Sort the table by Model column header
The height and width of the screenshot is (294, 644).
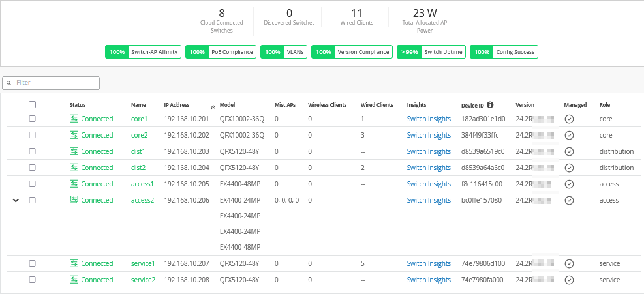227,104
